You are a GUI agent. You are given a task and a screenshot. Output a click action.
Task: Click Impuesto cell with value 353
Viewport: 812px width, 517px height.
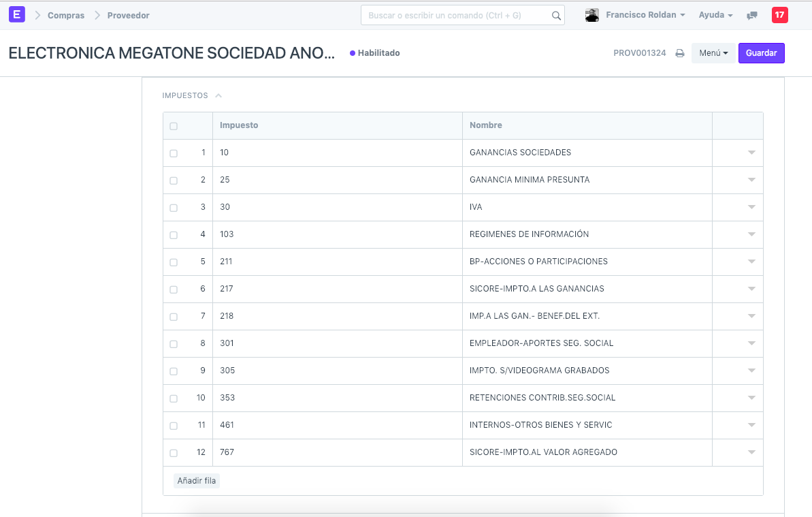tap(337, 398)
